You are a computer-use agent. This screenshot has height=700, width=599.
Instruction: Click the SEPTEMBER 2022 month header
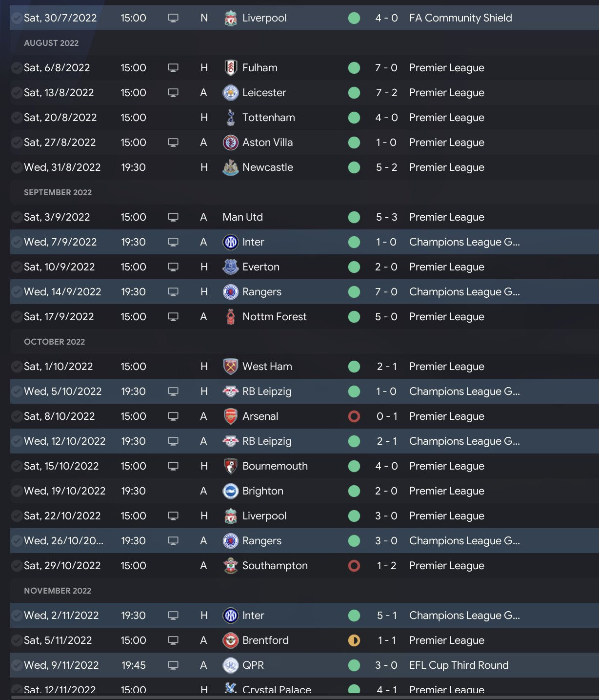(58, 192)
